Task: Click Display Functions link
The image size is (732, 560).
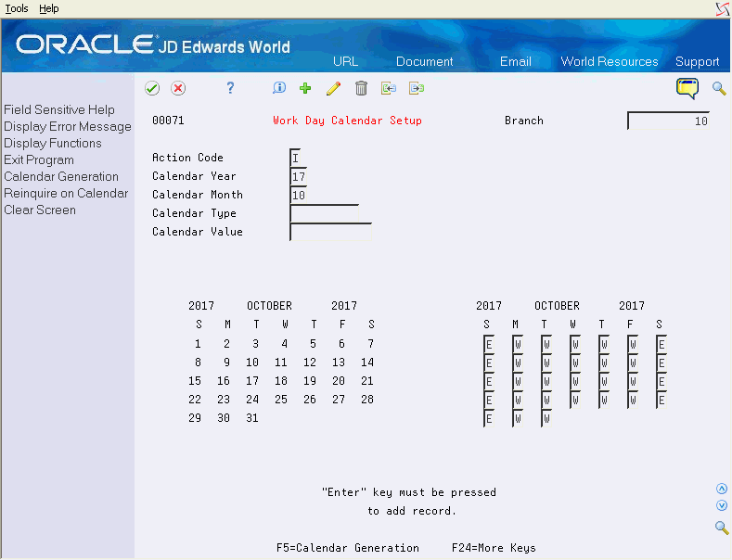Action: pos(53,144)
